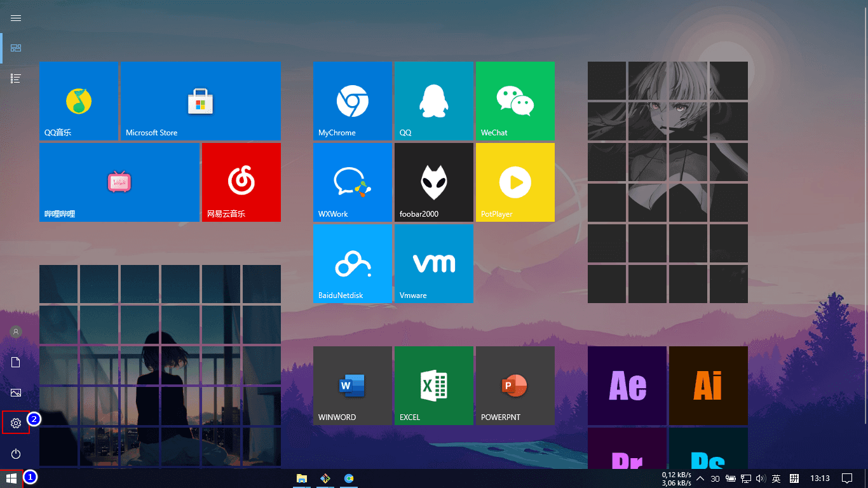Launch the WXWork tile
The height and width of the screenshot is (488, 868).
(x=353, y=182)
